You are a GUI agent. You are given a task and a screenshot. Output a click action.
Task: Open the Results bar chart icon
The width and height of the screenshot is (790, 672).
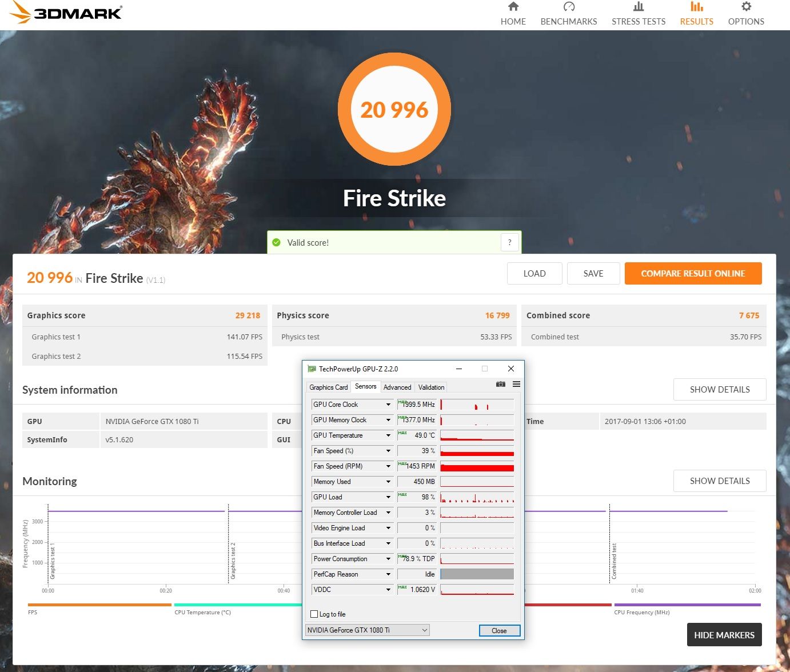696,6
